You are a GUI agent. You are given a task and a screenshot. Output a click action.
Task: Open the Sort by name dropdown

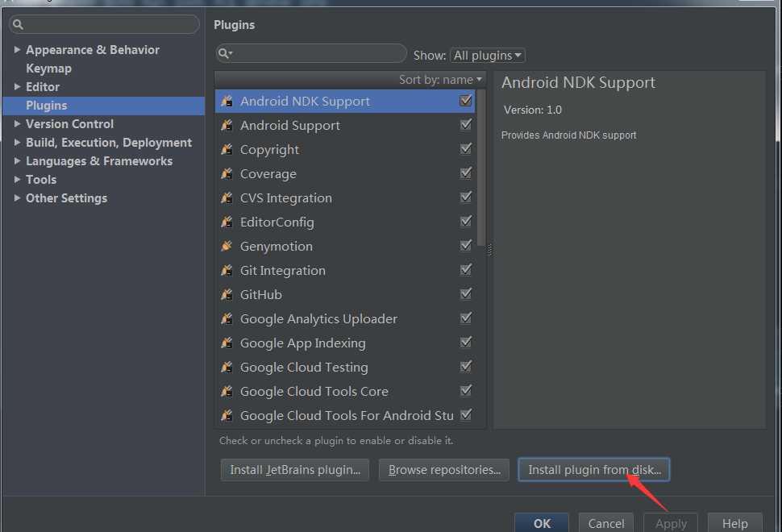(440, 80)
